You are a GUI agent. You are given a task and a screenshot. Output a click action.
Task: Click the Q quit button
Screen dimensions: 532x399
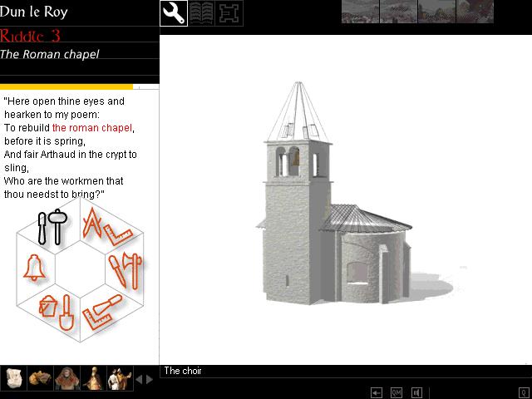[x=525, y=393]
